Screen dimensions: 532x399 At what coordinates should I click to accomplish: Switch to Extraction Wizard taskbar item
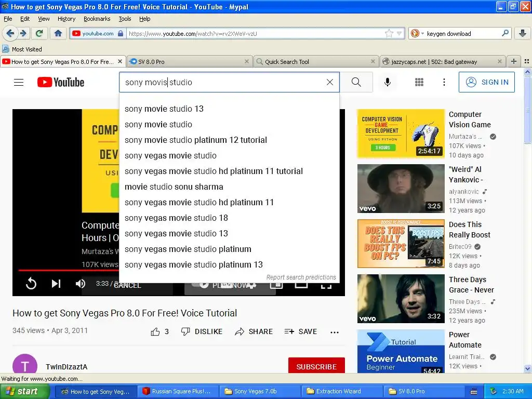click(342, 391)
